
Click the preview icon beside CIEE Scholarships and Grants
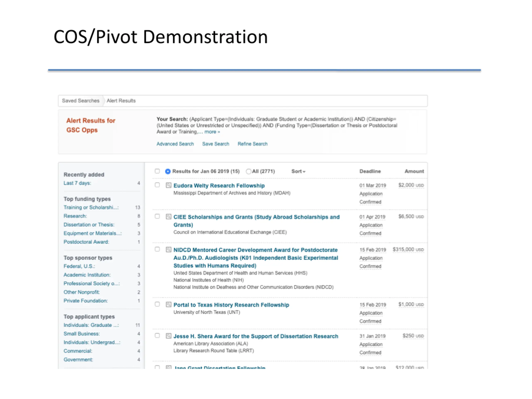tap(169, 217)
